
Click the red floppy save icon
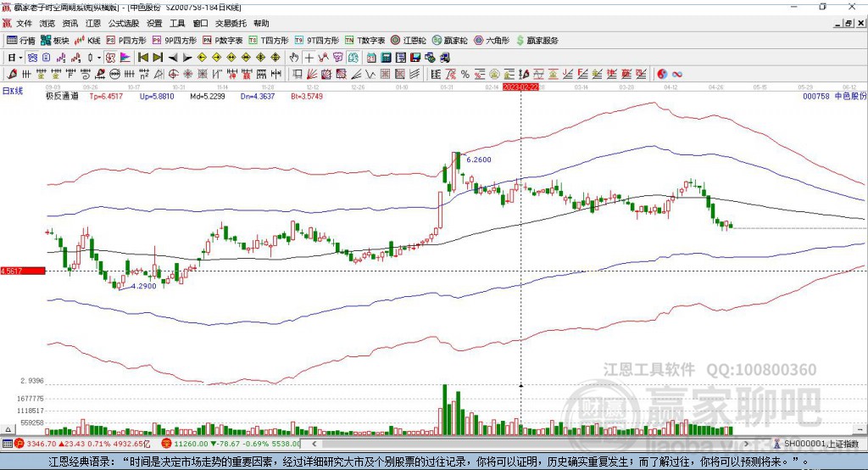pyautogui.click(x=415, y=58)
